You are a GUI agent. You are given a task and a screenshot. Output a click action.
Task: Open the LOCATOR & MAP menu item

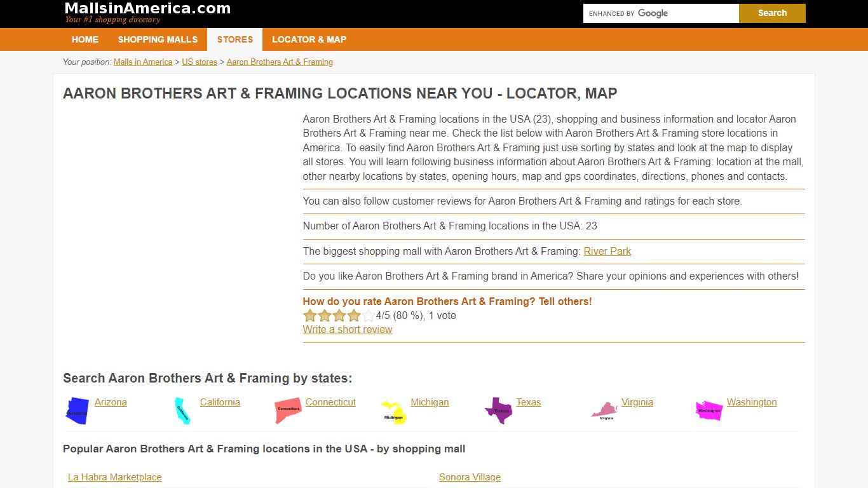(309, 39)
